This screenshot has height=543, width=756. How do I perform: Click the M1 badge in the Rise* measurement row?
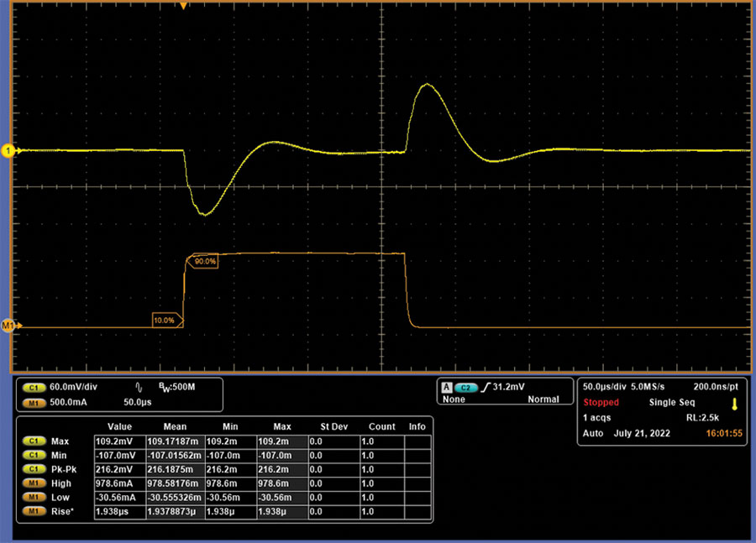[x=34, y=511]
